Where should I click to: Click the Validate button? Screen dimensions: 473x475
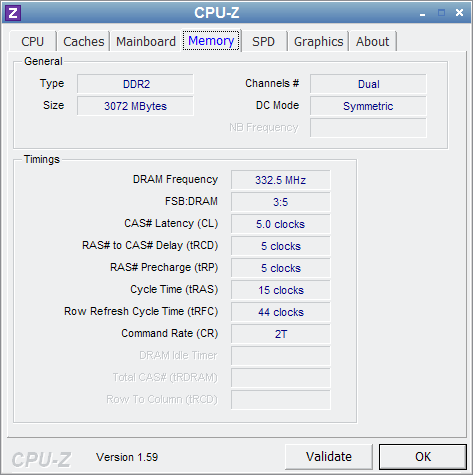[329, 457]
